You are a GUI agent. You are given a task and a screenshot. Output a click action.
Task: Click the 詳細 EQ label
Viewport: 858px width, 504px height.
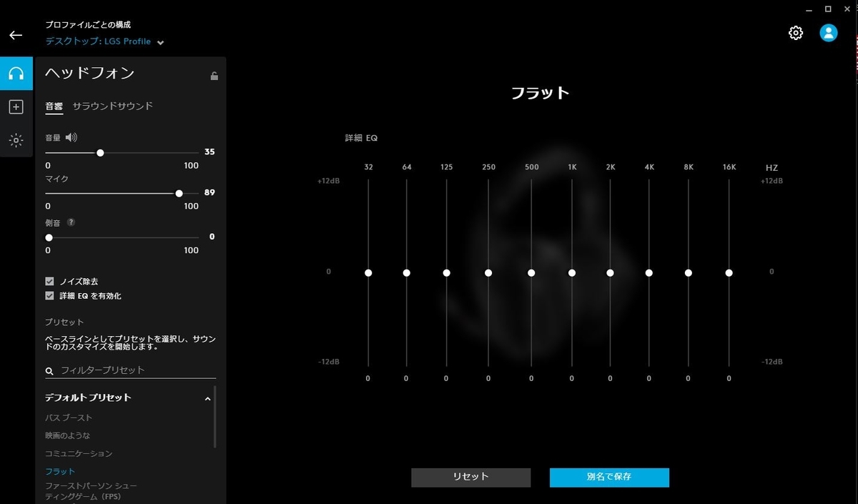(361, 138)
